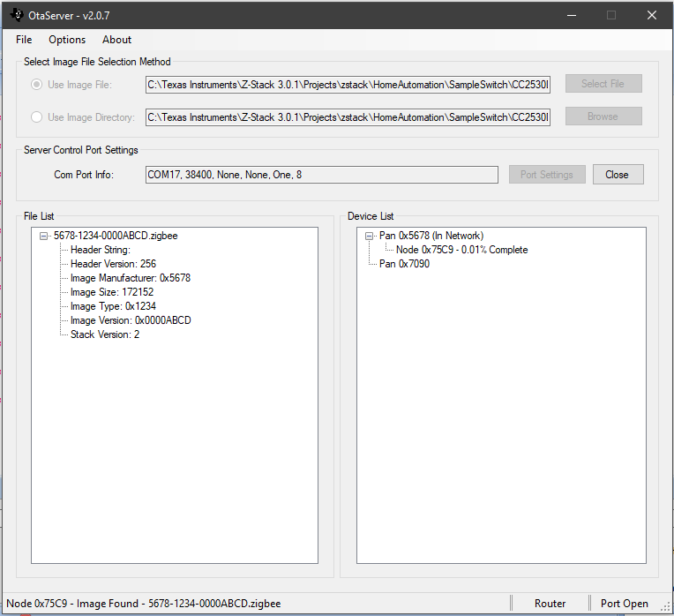Select the Use Image File radio button
This screenshot has height=616, width=674.
coord(36,85)
